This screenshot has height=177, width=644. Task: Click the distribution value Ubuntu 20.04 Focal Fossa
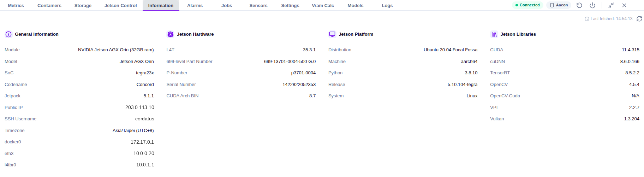point(451,50)
